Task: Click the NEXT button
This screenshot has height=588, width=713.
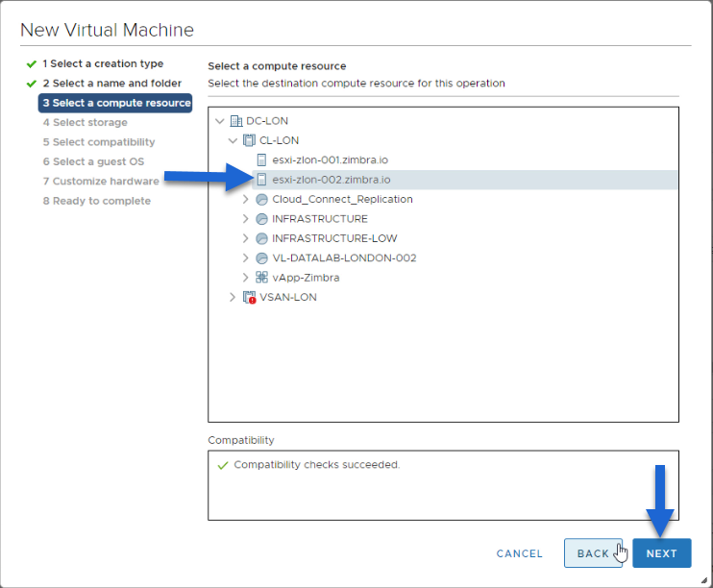Action: click(662, 553)
